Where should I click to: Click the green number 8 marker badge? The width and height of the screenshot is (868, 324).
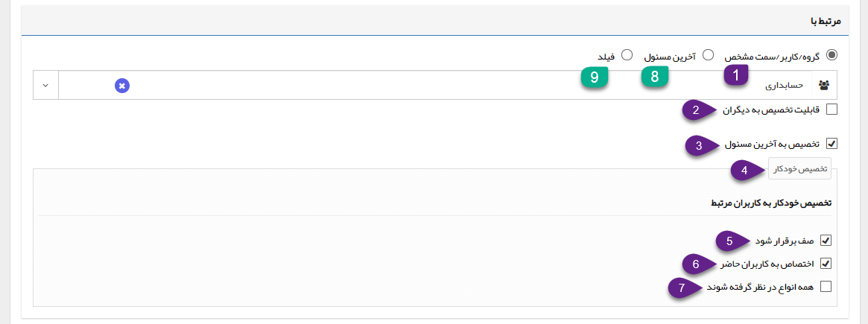coord(655,77)
